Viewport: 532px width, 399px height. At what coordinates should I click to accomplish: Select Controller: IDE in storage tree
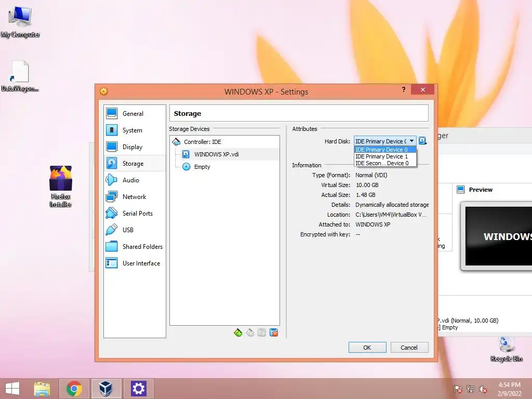[224, 142]
